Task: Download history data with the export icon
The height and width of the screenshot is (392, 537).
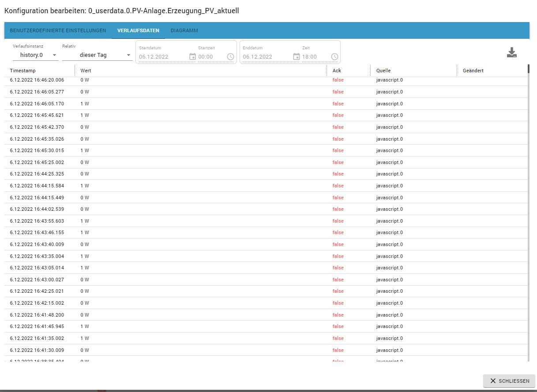Action: 511,52
